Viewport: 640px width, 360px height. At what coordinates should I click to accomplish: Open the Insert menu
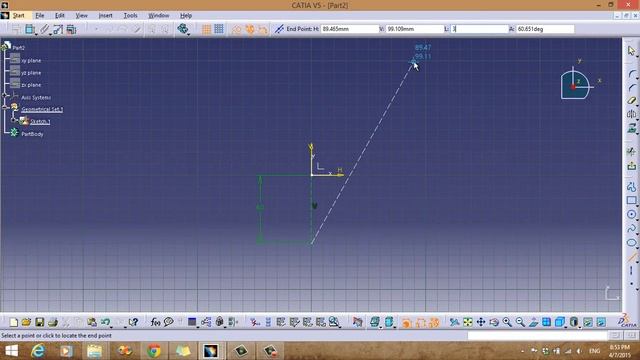pos(105,16)
